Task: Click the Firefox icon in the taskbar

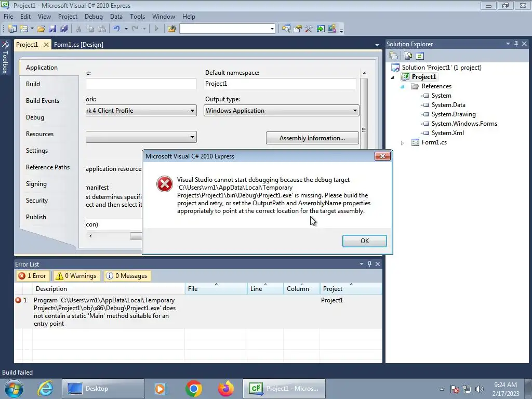Action: click(226, 389)
